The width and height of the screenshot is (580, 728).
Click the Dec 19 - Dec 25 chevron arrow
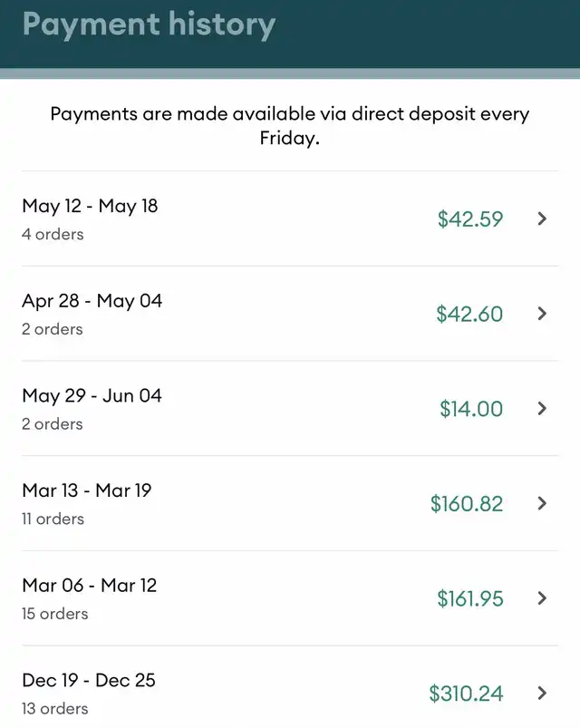542,694
